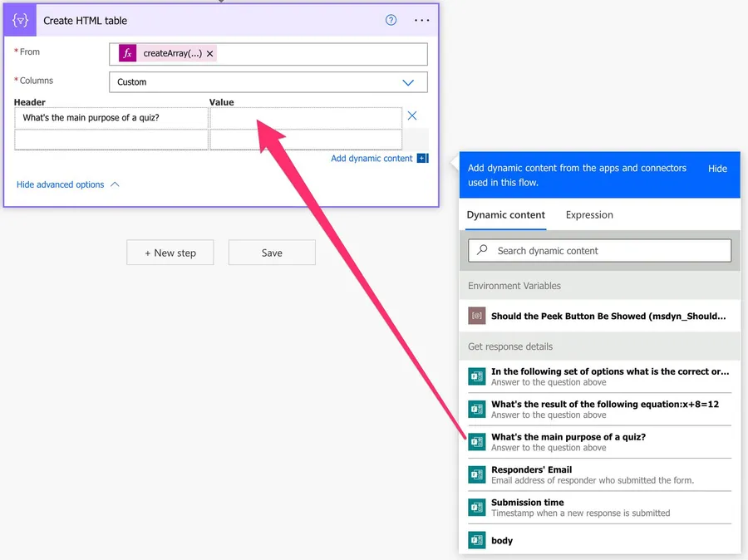Delete the quiz purpose column row

pyautogui.click(x=411, y=116)
